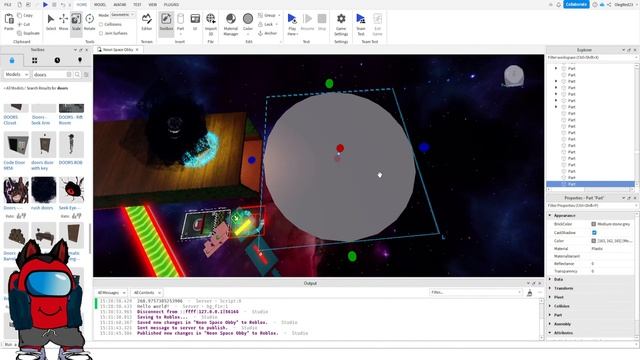Select the Select tool in the ribbon

[51, 22]
